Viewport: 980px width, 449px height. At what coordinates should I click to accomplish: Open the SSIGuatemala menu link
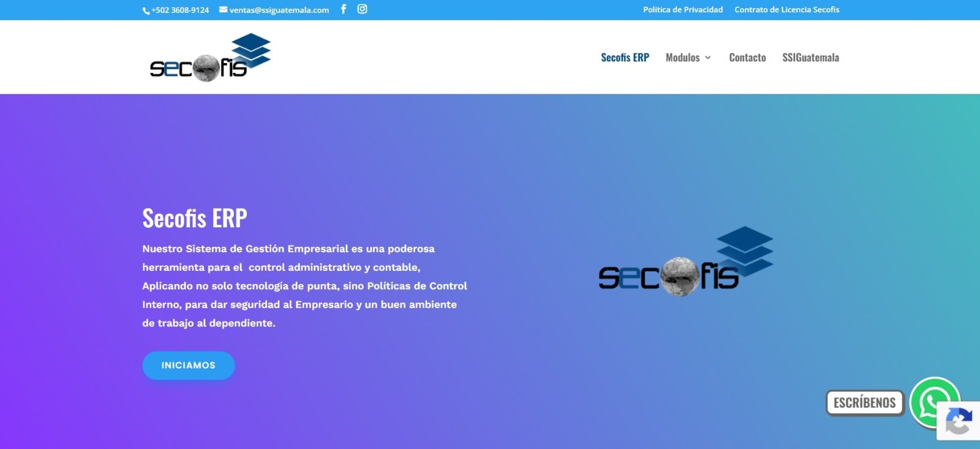pyautogui.click(x=810, y=58)
